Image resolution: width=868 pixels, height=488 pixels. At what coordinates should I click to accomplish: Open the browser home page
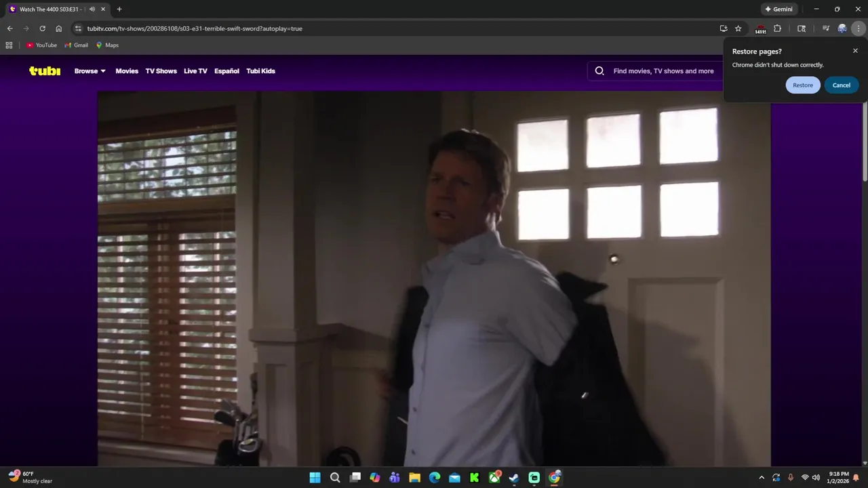[59, 28]
